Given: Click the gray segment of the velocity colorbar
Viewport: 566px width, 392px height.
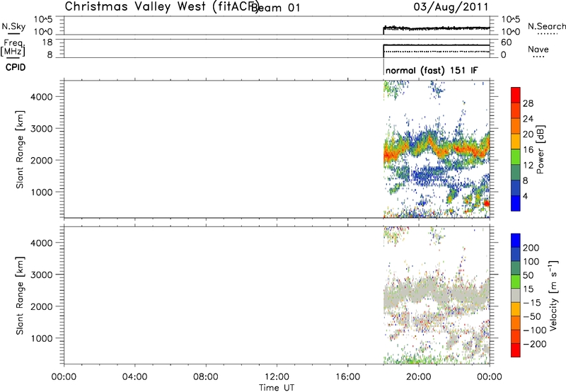Looking at the screenshot, I should [516, 295].
